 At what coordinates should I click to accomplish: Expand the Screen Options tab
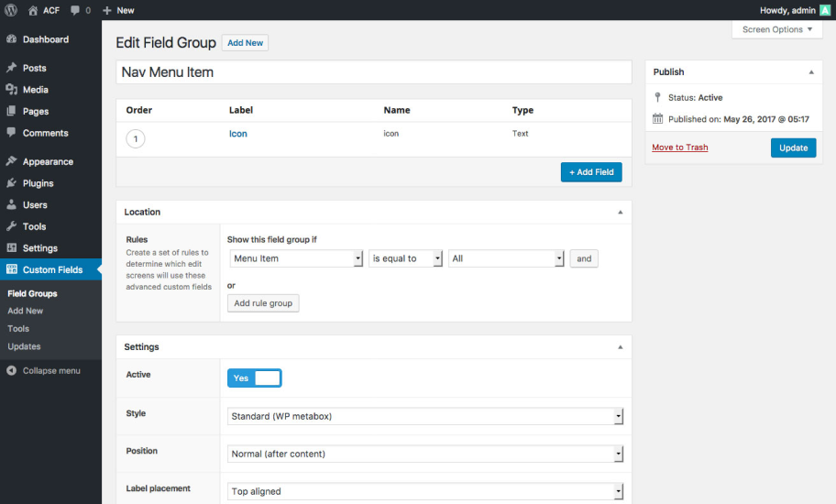coord(777,29)
